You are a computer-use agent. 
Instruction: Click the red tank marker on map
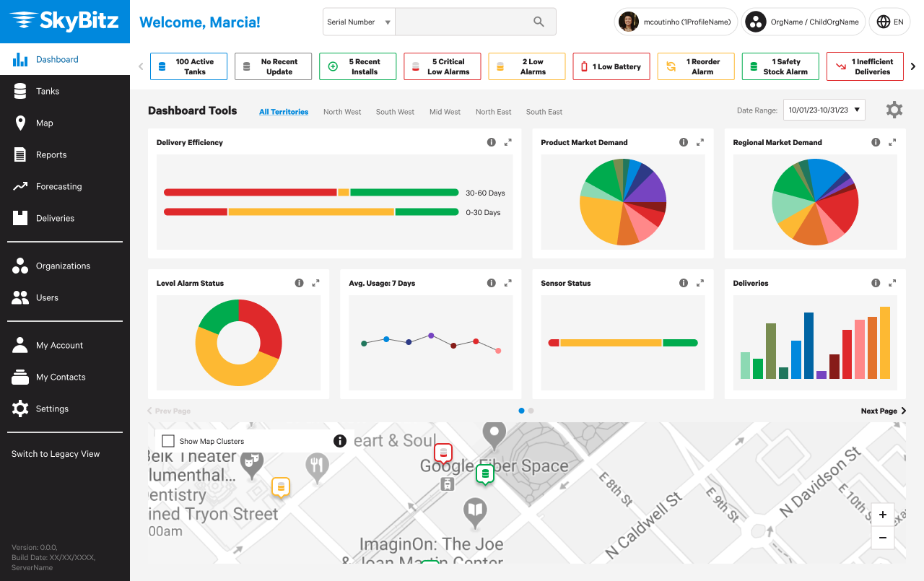443,453
